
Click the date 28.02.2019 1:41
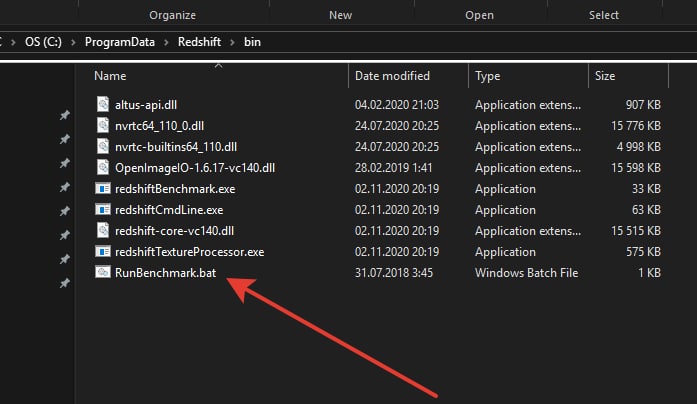[393, 168]
